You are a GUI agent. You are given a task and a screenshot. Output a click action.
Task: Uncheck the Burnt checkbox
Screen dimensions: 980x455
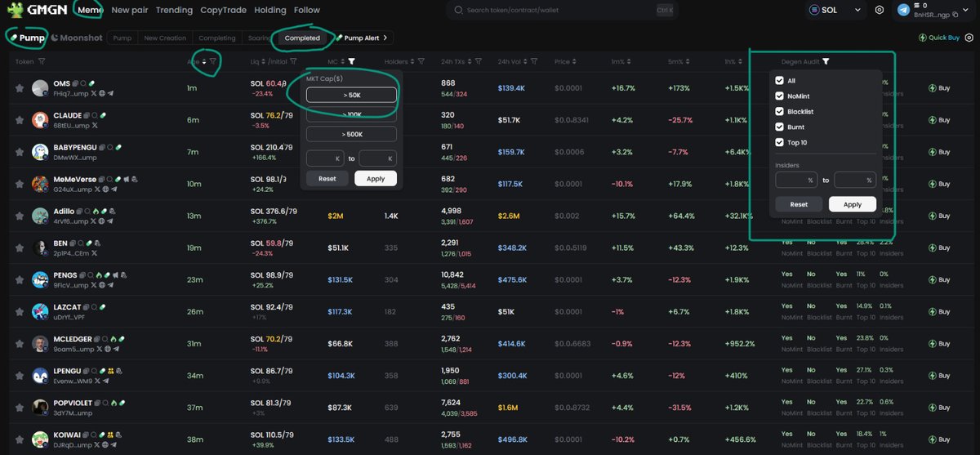[779, 127]
